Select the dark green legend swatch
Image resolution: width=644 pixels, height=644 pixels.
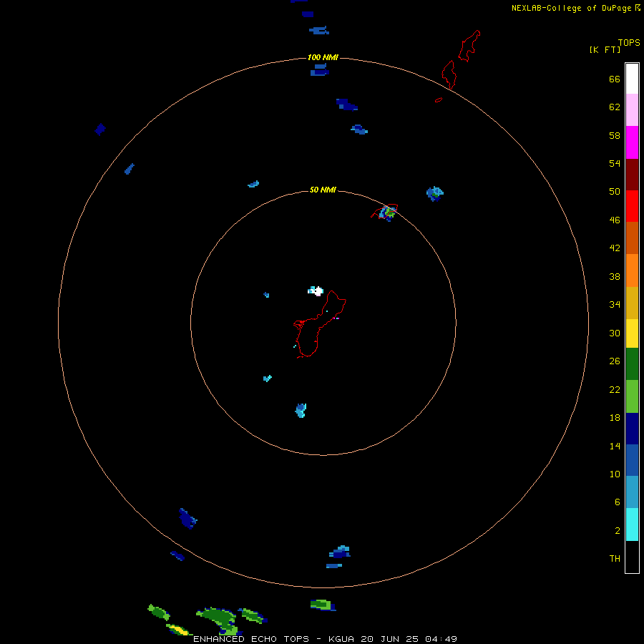pos(632,364)
